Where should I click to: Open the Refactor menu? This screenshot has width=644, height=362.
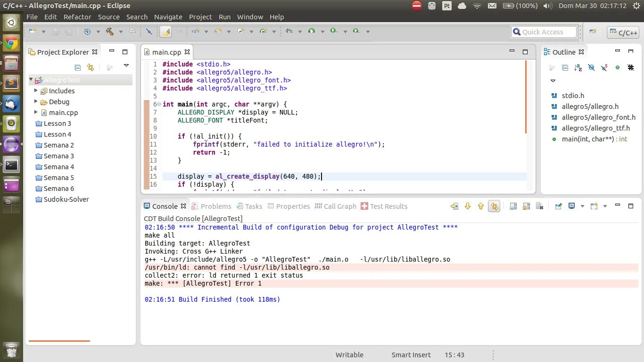click(x=77, y=17)
